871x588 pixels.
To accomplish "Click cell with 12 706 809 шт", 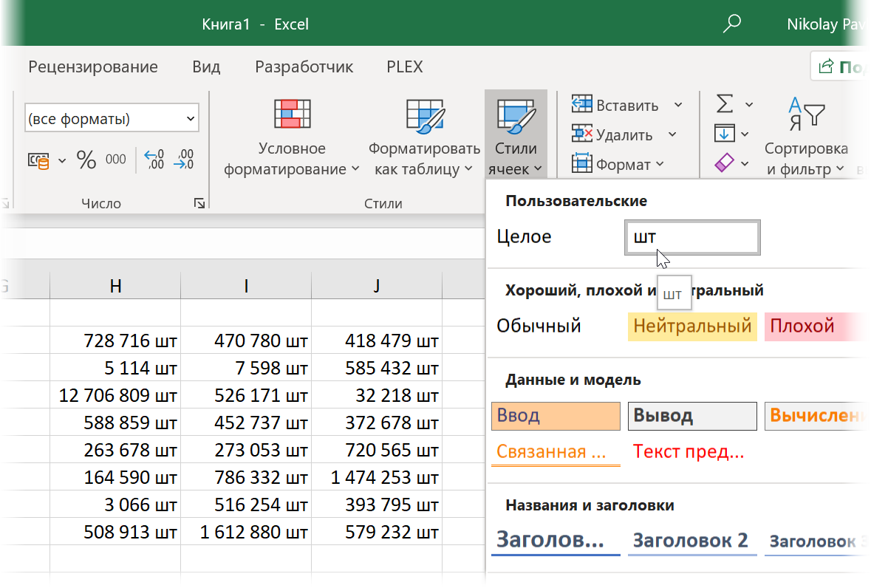I will click(115, 394).
